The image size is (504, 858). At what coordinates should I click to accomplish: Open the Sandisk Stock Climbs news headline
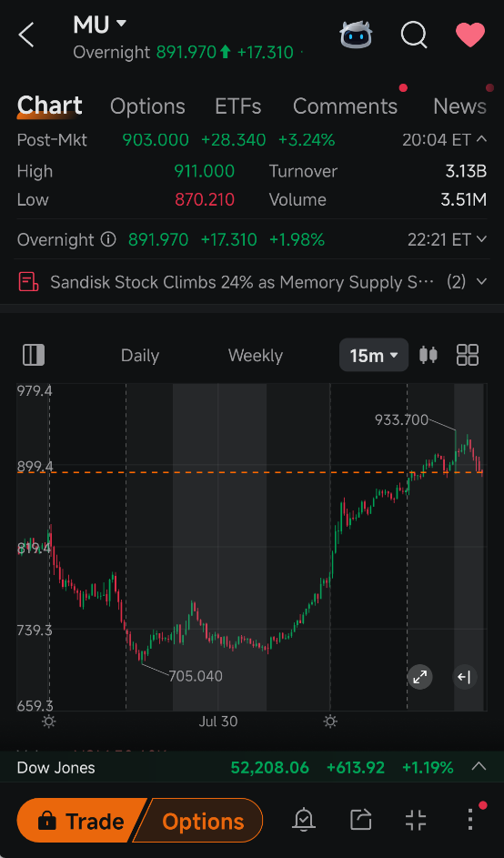pyautogui.click(x=242, y=282)
